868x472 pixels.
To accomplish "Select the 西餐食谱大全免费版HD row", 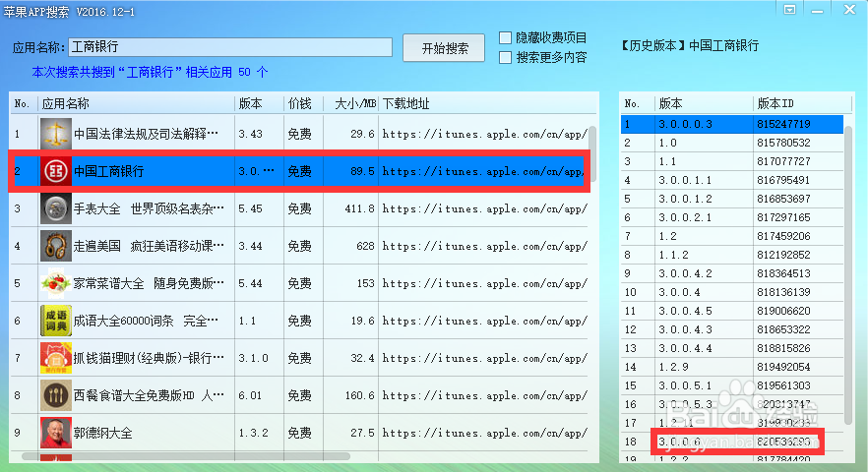I will 299,395.
